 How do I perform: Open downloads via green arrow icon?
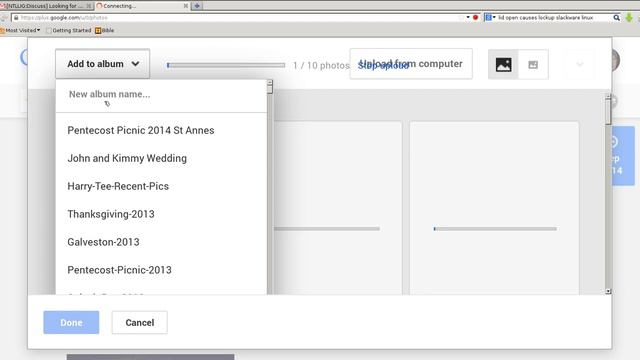tap(629, 18)
